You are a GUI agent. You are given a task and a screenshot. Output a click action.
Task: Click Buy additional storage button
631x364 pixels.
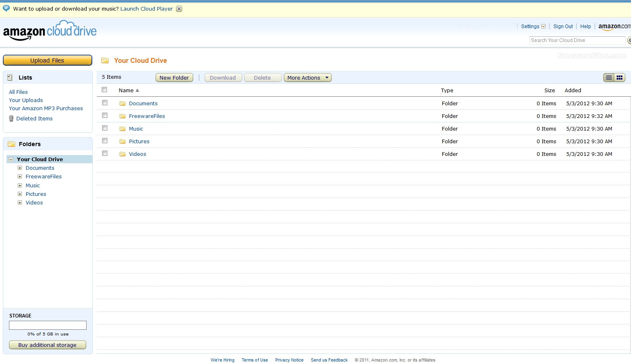[47, 345]
